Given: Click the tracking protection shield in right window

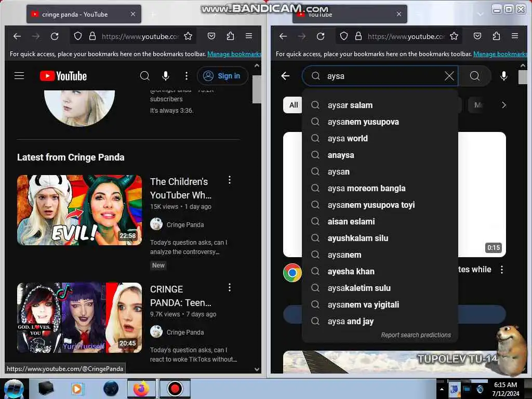Looking at the screenshot, I should (344, 36).
